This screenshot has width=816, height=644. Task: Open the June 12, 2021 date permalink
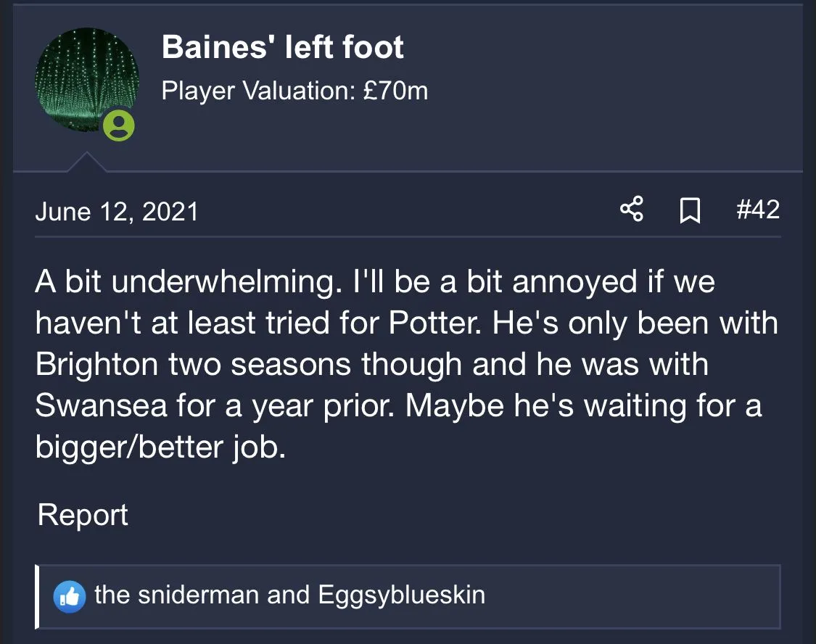click(117, 211)
